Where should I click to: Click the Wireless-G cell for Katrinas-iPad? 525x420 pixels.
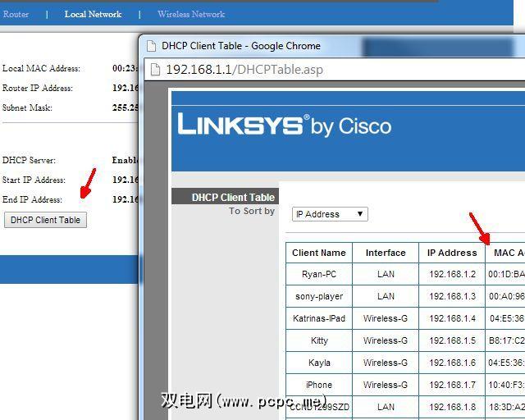(386, 318)
